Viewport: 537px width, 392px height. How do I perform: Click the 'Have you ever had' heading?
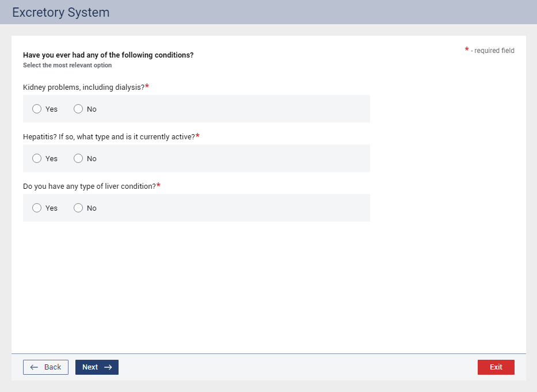(x=108, y=55)
